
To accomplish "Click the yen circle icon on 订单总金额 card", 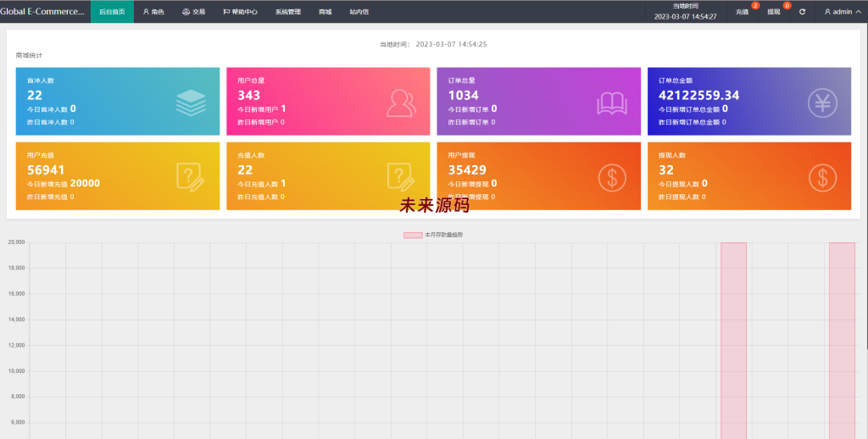I will (822, 103).
